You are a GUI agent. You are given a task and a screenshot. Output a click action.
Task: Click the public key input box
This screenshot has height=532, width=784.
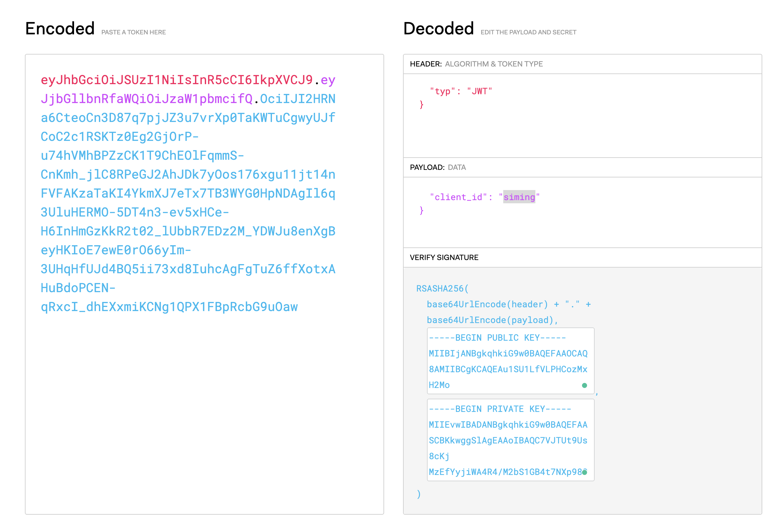click(510, 361)
